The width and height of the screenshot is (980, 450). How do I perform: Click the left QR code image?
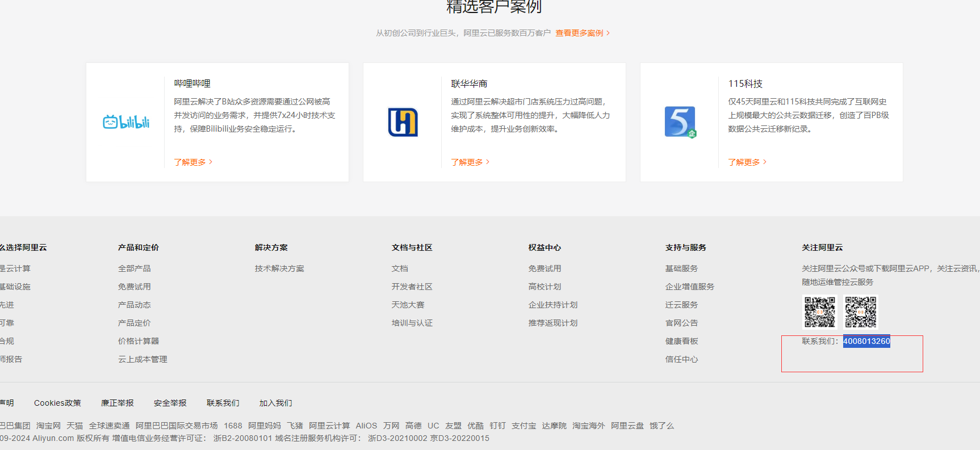(x=820, y=312)
